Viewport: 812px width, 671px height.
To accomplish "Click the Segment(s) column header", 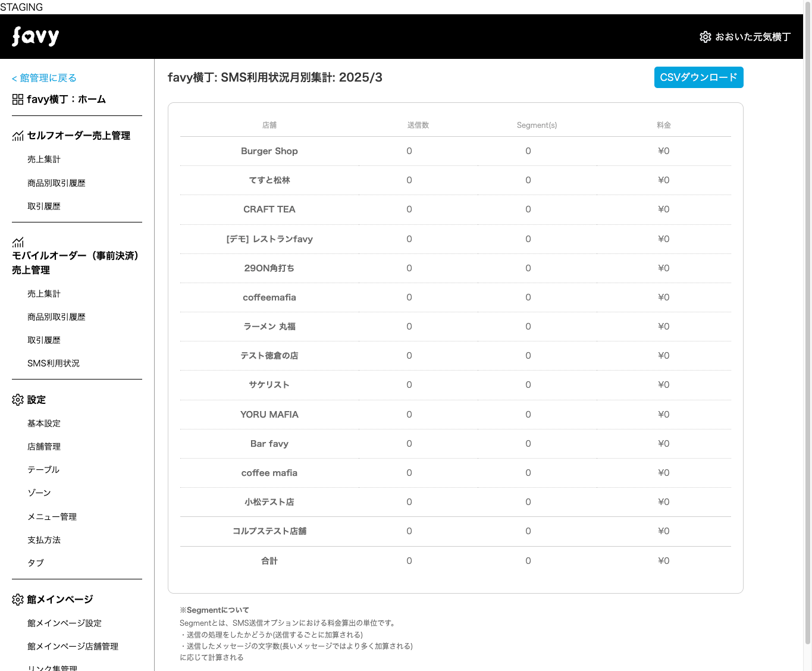I will [537, 125].
